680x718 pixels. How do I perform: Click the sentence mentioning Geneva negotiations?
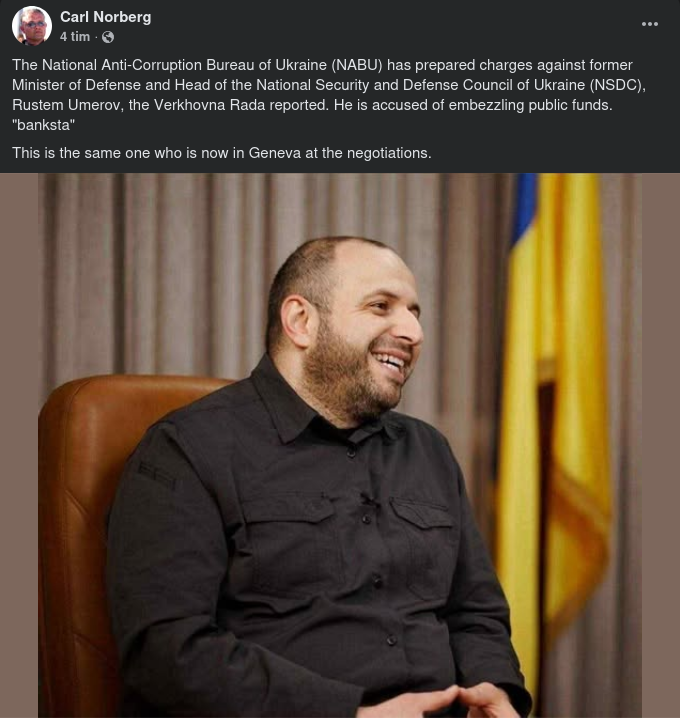(222, 153)
